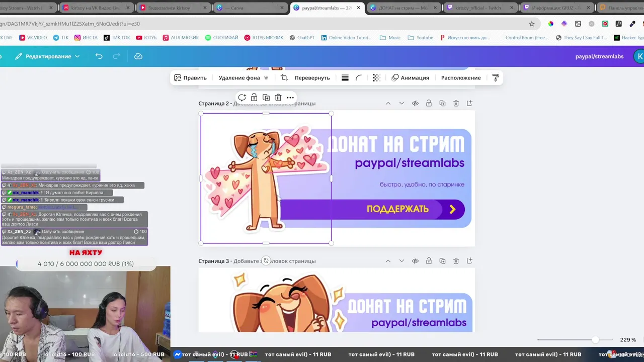Switch to the kirtsoy_official Twitch tab
Viewport: 644px width, 362px height.
479,8
